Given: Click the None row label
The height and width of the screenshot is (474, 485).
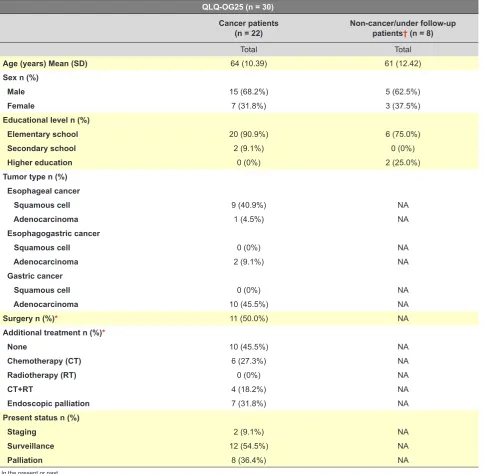Looking at the screenshot, I should (x=17, y=347).
